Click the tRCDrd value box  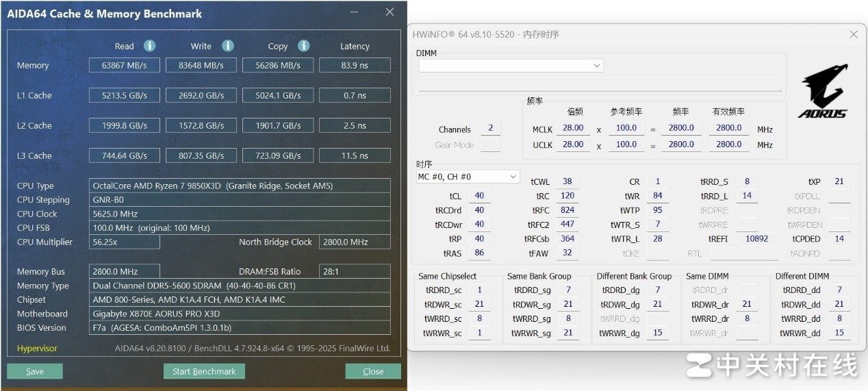479,210
